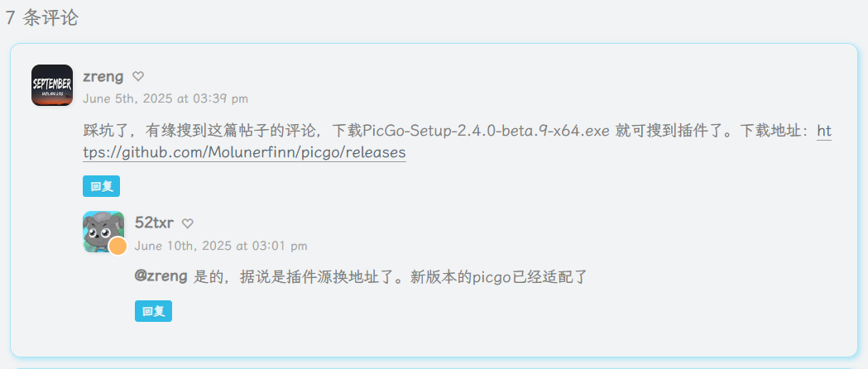The width and height of the screenshot is (868, 369).
Task: Click 回复 under 52txr's reply
Action: tap(153, 311)
